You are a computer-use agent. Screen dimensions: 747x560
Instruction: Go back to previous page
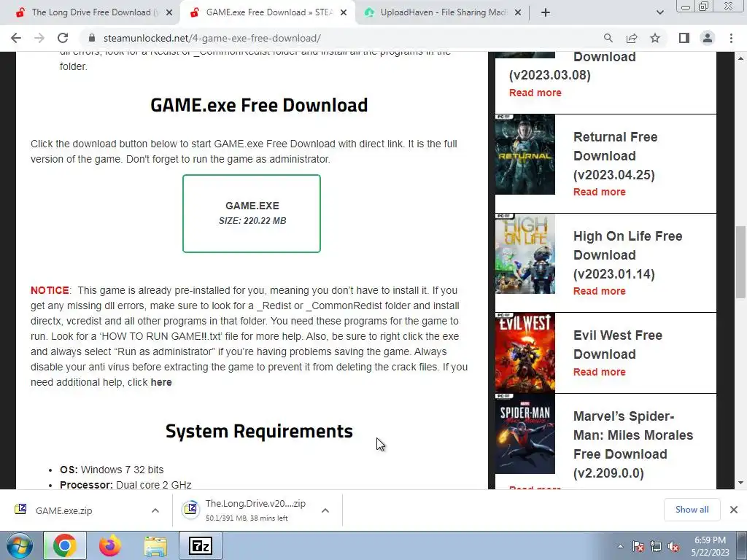(x=16, y=38)
